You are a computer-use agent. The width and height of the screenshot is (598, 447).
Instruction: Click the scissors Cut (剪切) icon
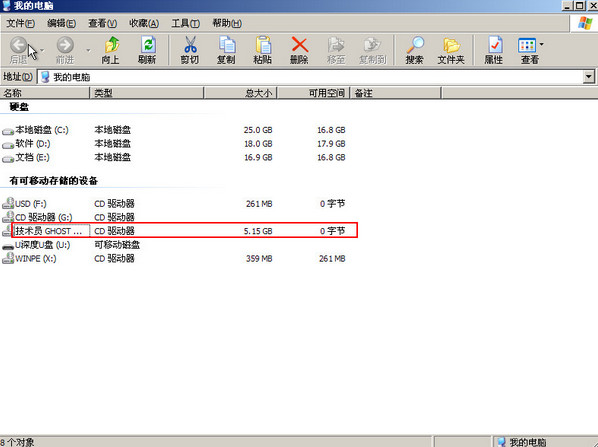190,45
